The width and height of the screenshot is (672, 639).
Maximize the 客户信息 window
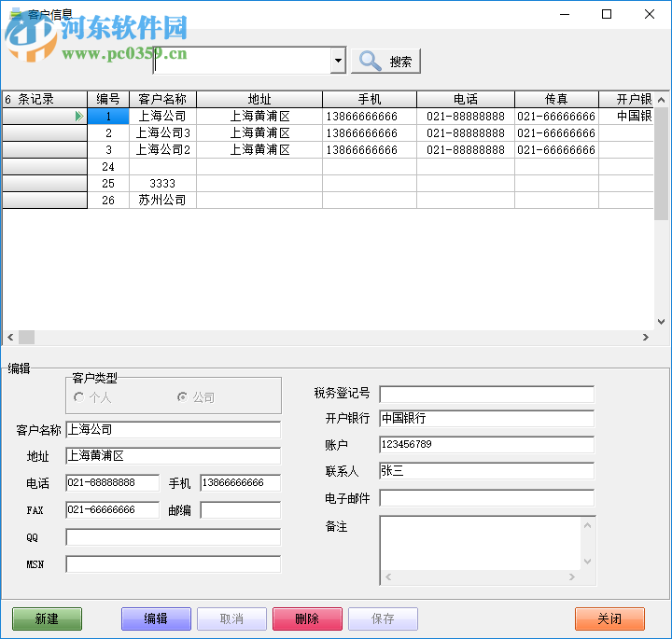tap(607, 15)
